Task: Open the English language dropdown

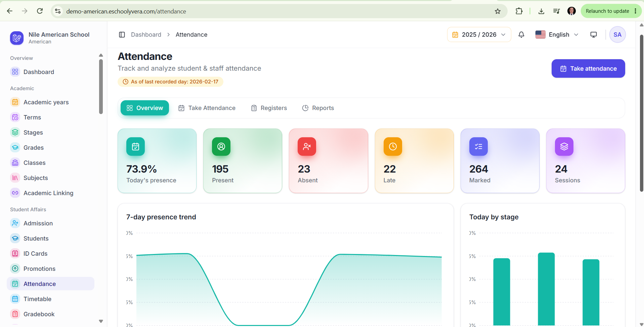Action: click(557, 35)
